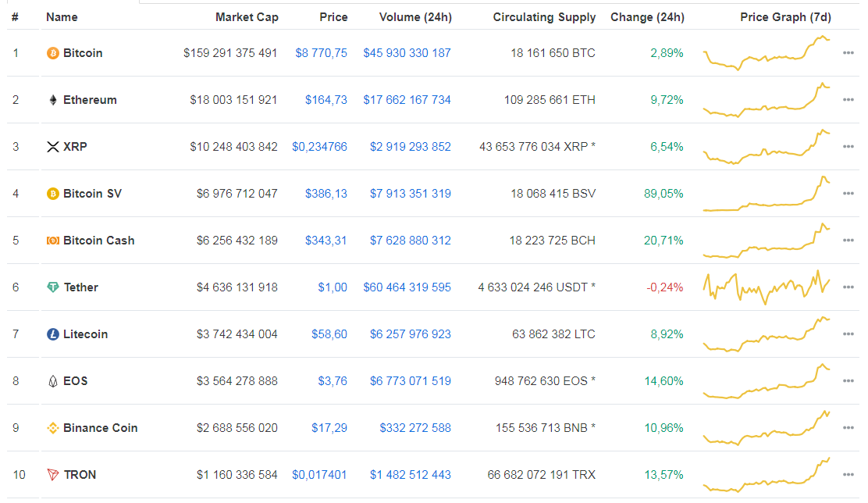Click Bitcoin SV's price $386,13
868x503 pixels.
(x=326, y=194)
